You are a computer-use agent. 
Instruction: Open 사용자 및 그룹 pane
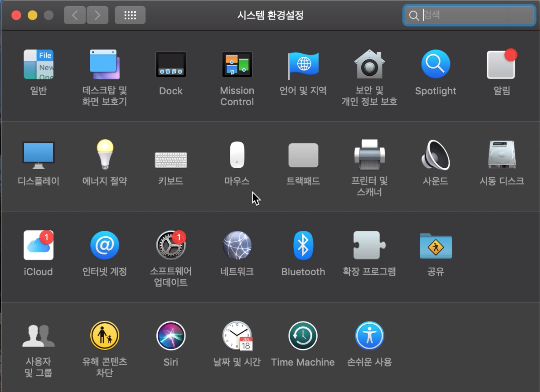[39, 336]
